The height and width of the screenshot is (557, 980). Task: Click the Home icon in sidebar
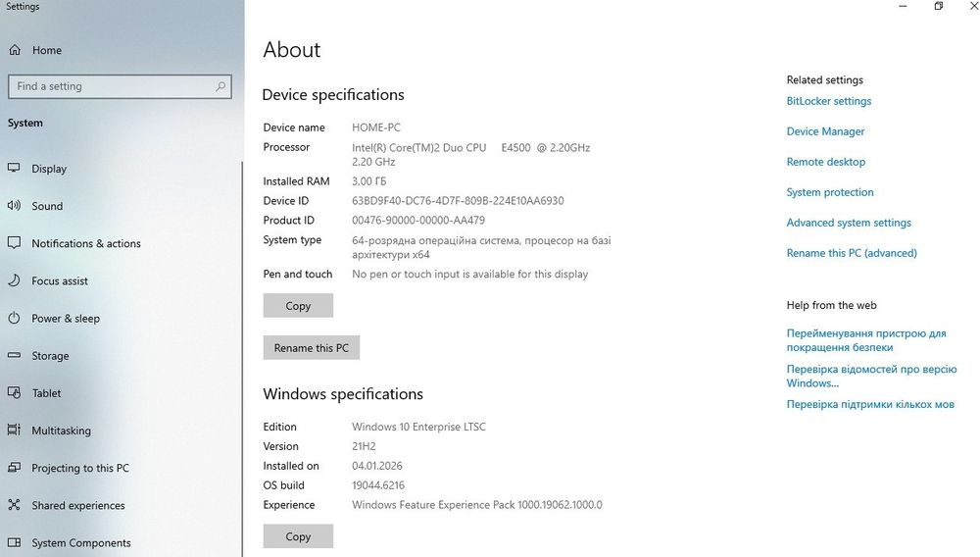pos(15,50)
